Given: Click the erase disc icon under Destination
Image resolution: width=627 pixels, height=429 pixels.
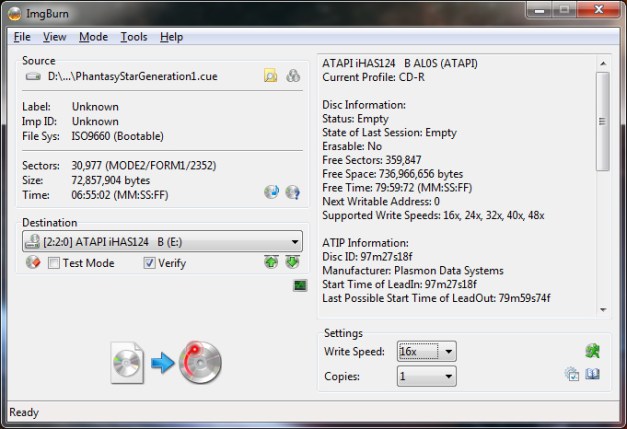Looking at the screenshot, I should [32, 263].
